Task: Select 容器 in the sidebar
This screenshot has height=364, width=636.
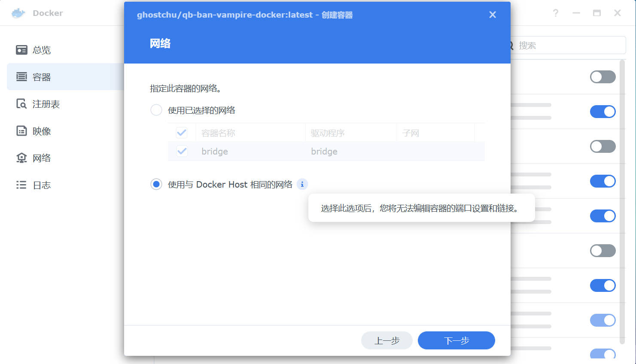Action: [x=65, y=77]
